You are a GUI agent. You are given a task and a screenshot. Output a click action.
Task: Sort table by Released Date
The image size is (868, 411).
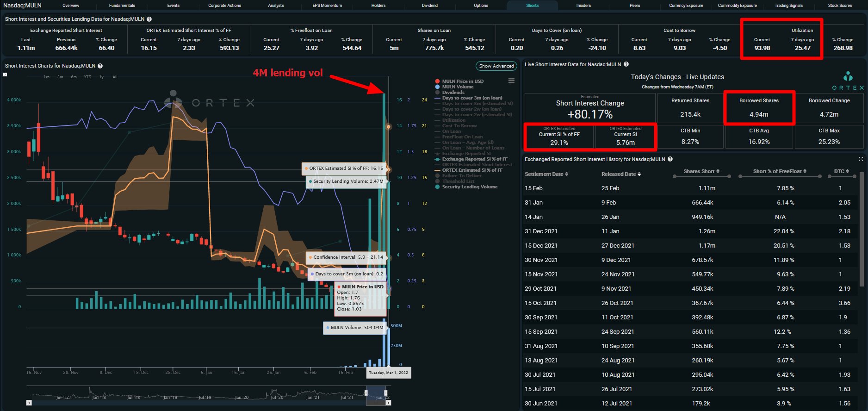point(621,174)
